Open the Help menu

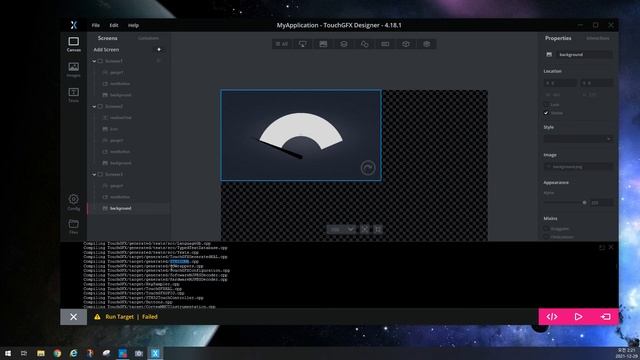133,25
